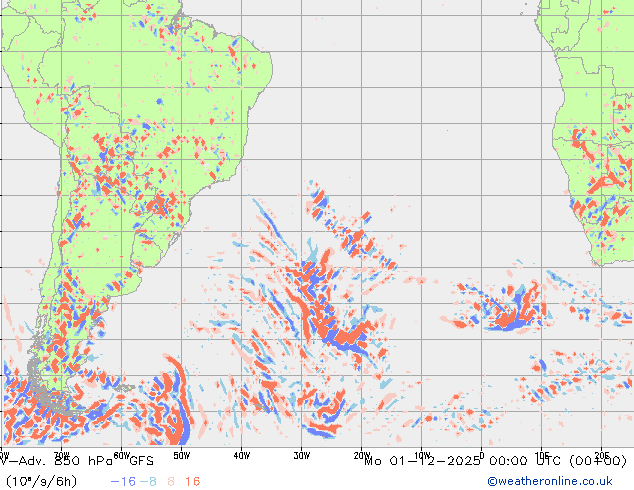This screenshot has height=490, width=634.
Task: Click the orange "16" legend value
Action: (x=192, y=481)
